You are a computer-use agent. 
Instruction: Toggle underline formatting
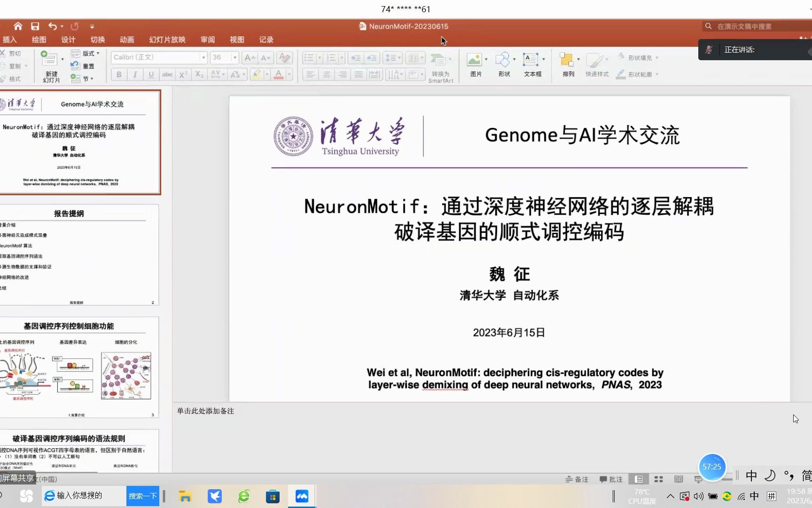151,74
